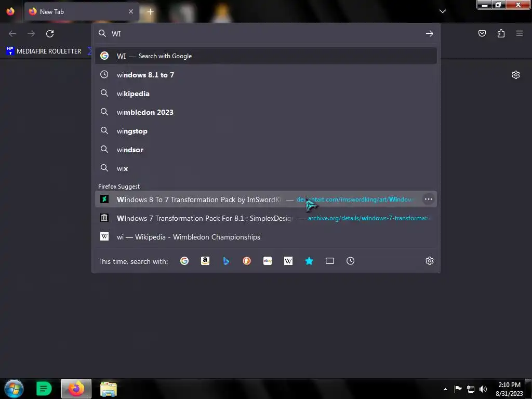Open network tray icon
This screenshot has height=399, width=532.
click(x=471, y=389)
